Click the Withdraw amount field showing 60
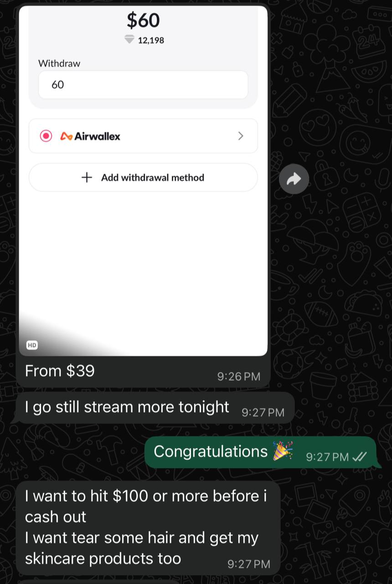 (x=143, y=84)
